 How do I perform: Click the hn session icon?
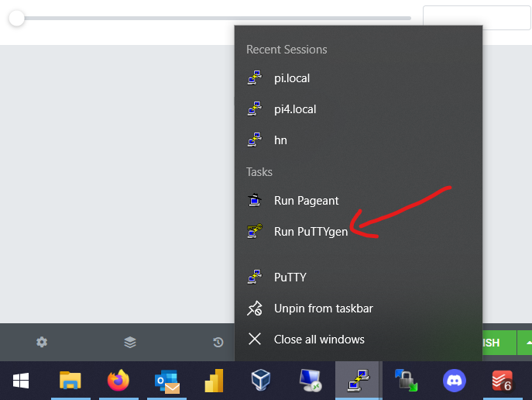click(255, 140)
